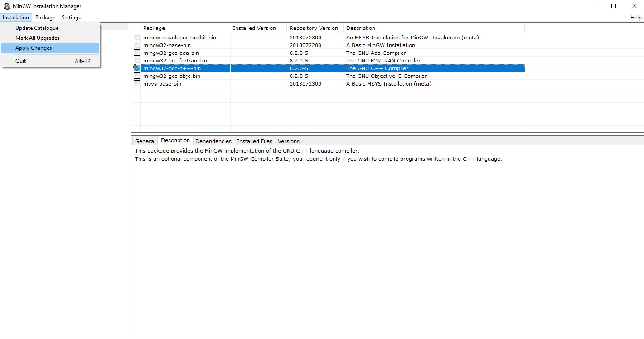Sort by the Package column header
The height and width of the screenshot is (339, 644).
[185, 28]
